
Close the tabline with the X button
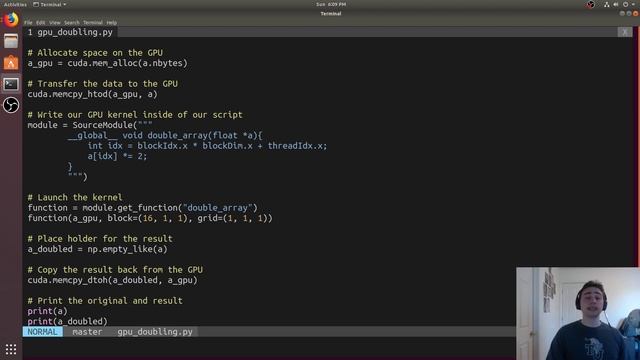click(624, 32)
